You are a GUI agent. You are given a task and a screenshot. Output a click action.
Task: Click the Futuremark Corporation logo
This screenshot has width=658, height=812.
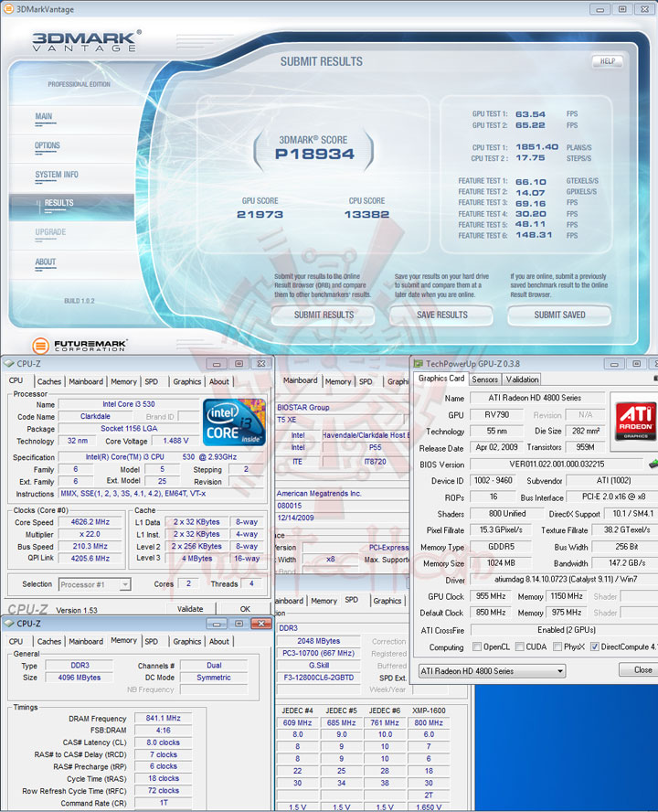click(x=80, y=345)
